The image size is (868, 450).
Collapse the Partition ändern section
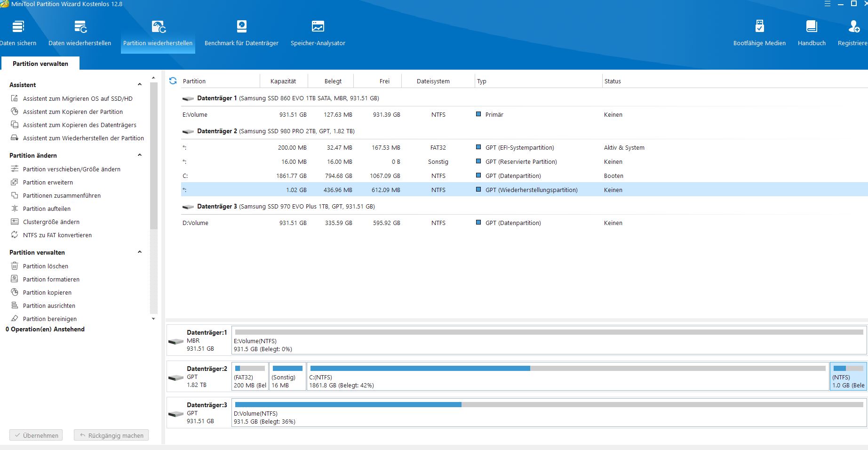tap(140, 155)
